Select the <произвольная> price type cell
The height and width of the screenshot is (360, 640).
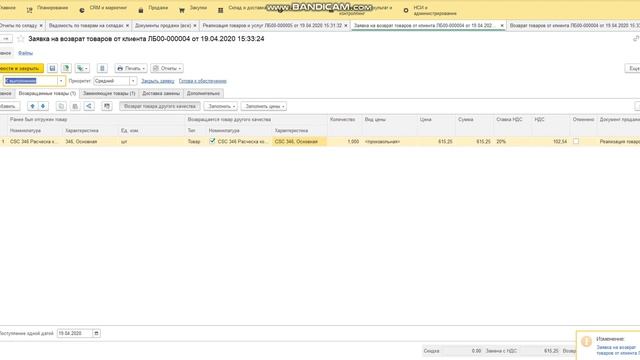pyautogui.click(x=390, y=141)
